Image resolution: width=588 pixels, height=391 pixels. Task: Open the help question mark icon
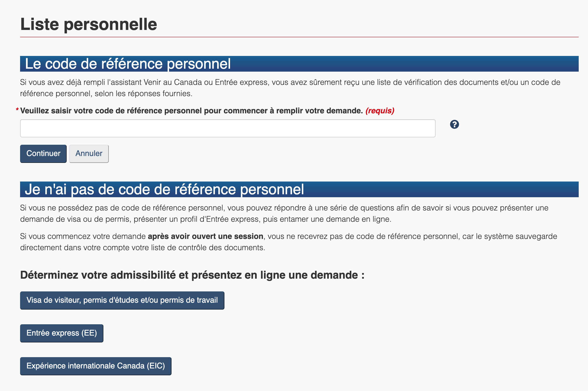(x=454, y=124)
